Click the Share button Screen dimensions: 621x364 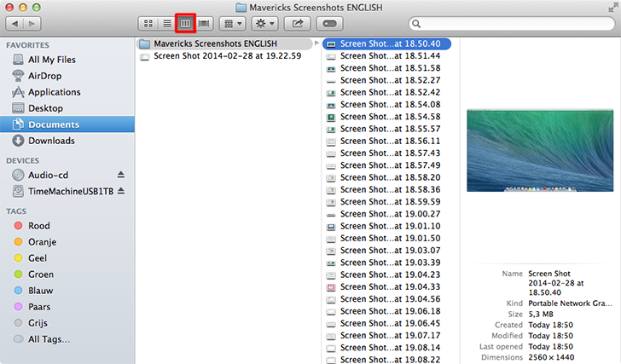point(298,24)
